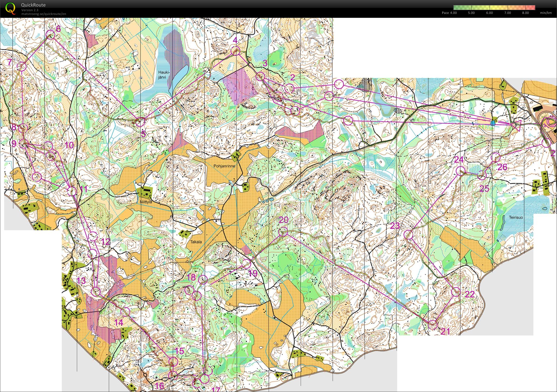The height and width of the screenshot is (392, 557).
Task: Click the Version 2.3 label
Action: click(30, 10)
